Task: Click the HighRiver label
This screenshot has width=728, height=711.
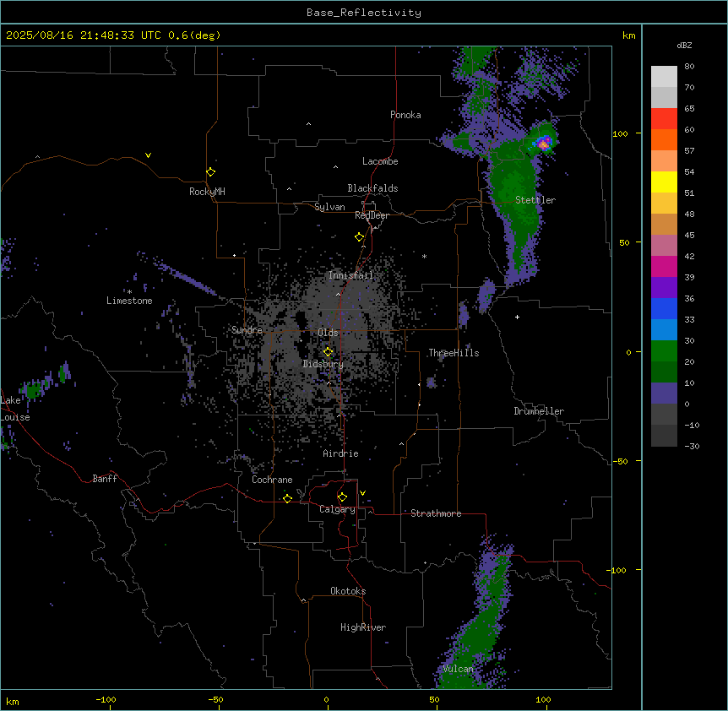Action: point(363,627)
